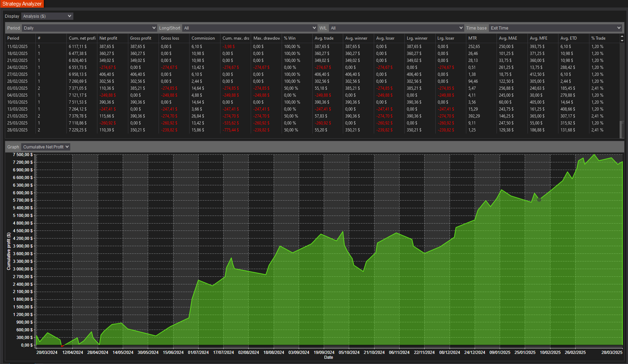Click the red drawdown segment near 12/04/2024
This screenshot has width=628, height=364.
coord(63,346)
